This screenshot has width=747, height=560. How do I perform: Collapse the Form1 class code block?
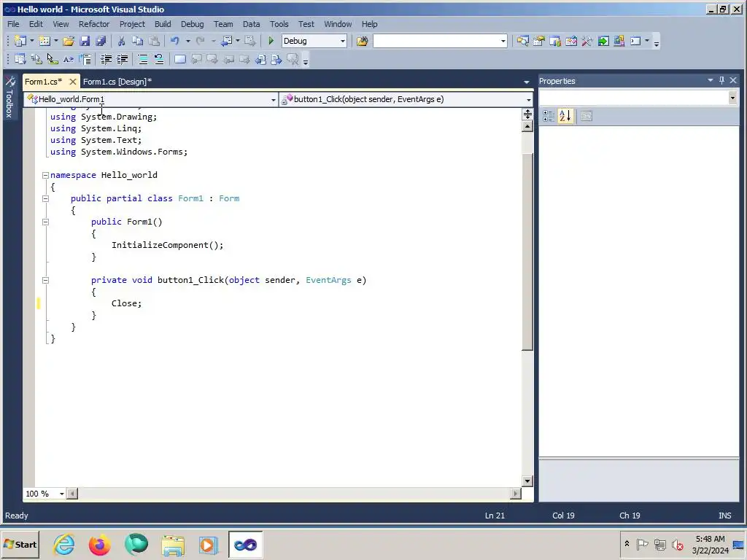45,198
